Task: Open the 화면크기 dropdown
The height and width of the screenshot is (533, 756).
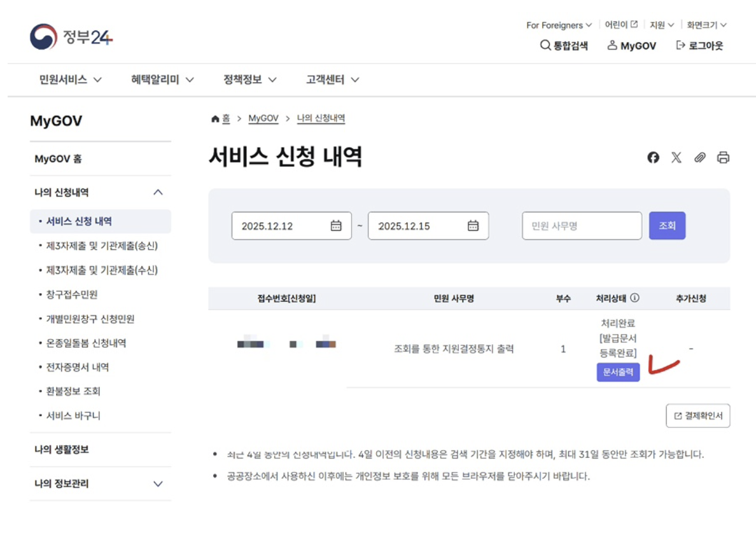Action: (x=705, y=25)
